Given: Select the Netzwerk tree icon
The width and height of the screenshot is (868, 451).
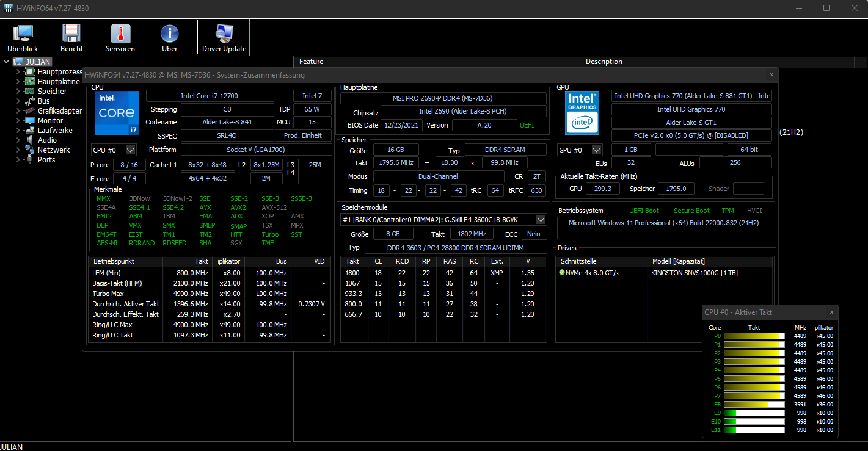Looking at the screenshot, I should 29,150.
